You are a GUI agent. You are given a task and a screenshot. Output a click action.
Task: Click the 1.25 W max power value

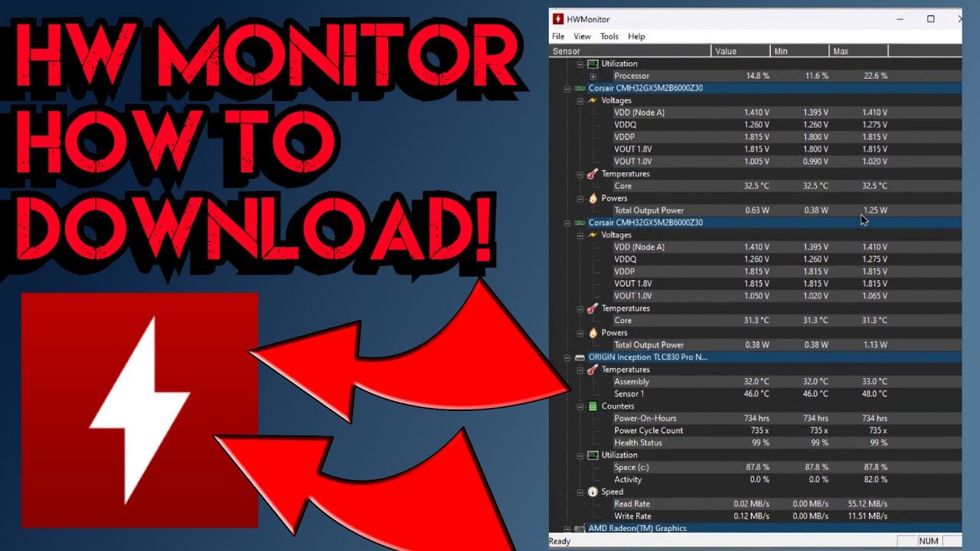point(874,210)
